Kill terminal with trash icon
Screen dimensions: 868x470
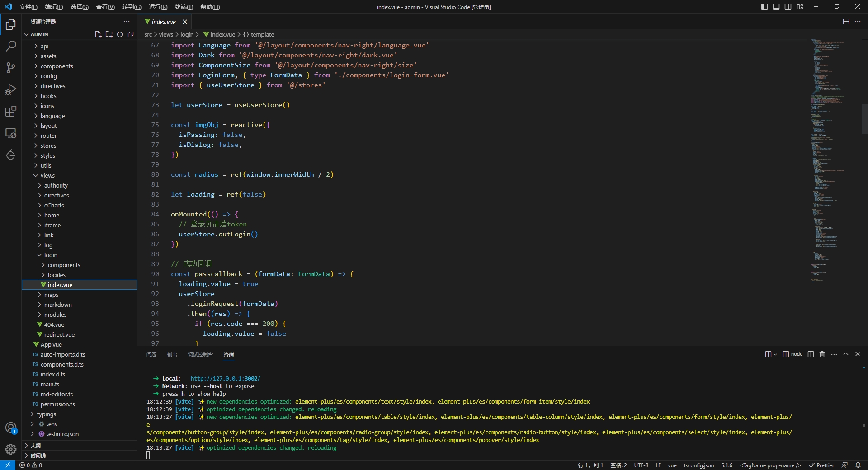tap(822, 354)
